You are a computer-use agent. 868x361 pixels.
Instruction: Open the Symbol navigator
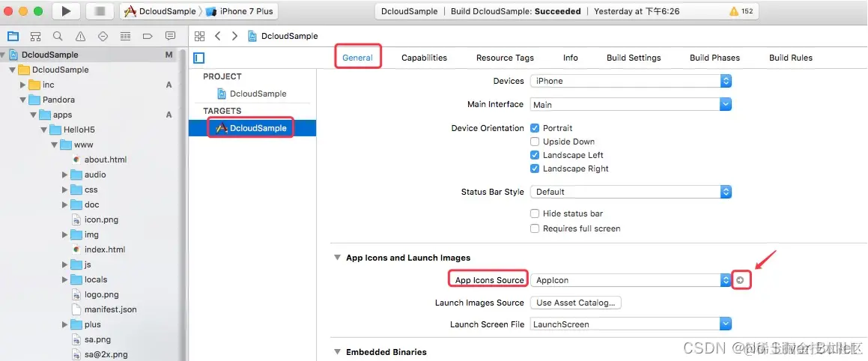coord(35,37)
